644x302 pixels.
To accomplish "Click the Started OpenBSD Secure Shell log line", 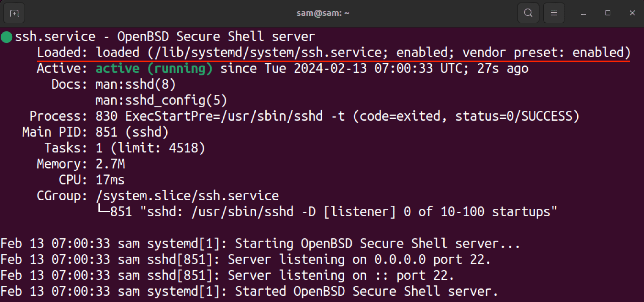I will coord(249,292).
